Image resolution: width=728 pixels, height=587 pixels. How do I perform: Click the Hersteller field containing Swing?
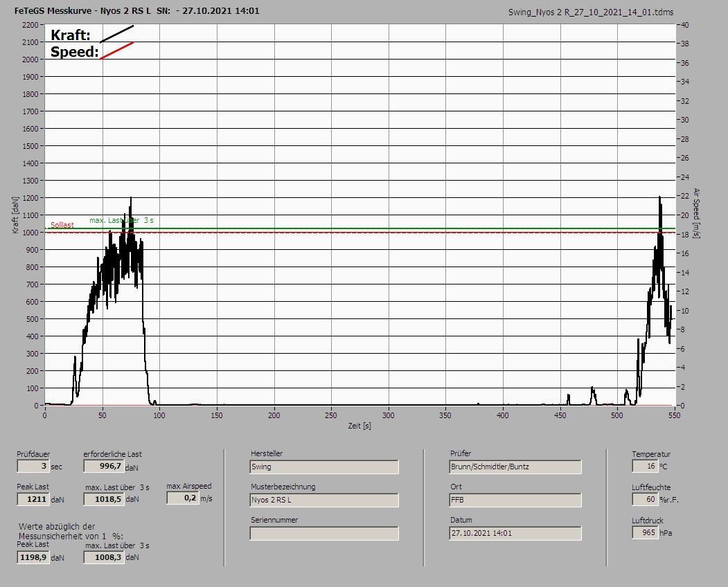pos(323,467)
